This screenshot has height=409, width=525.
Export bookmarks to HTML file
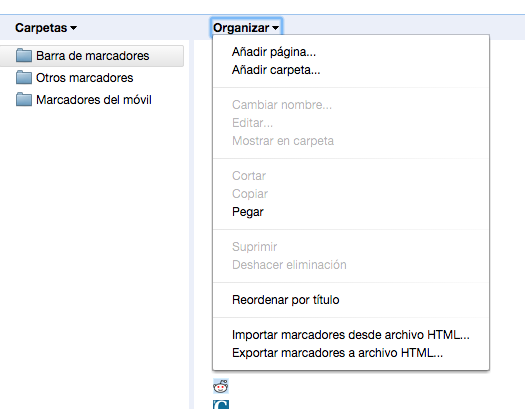click(351, 353)
